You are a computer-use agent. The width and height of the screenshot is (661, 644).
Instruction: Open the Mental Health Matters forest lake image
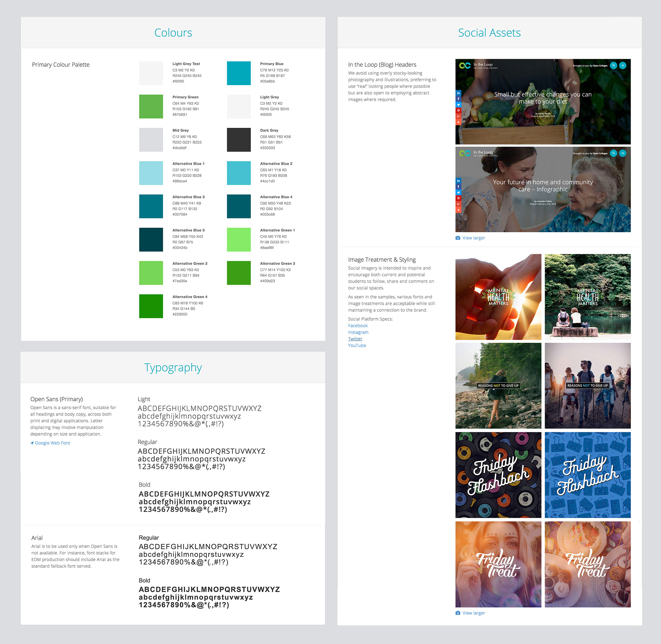click(588, 297)
